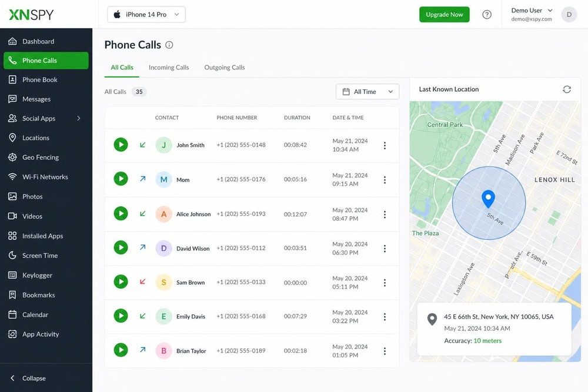The width and height of the screenshot is (588, 392).
Task: Click Central Park label on map
Action: pyautogui.click(x=445, y=125)
